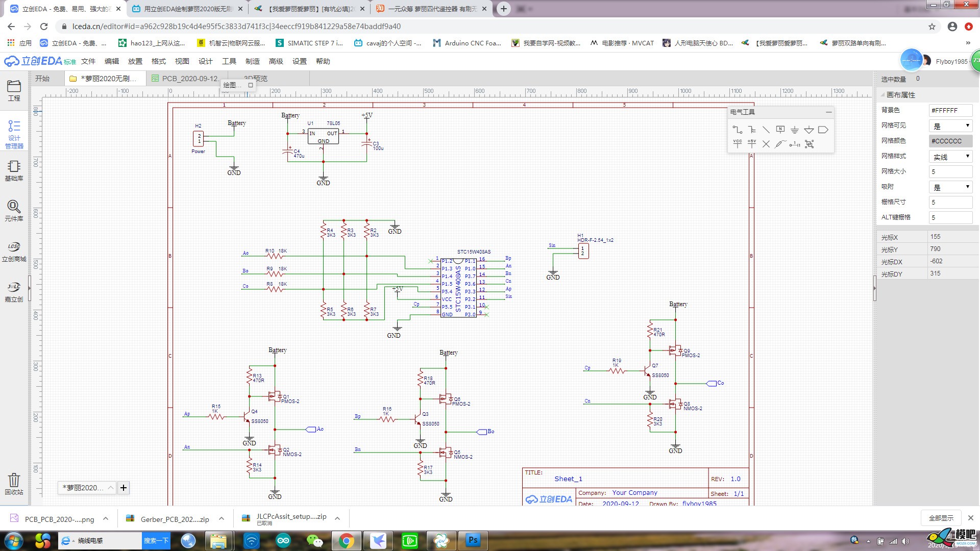The image size is (980, 551).
Task: Open the 基础库 panel
Action: coord(14,171)
